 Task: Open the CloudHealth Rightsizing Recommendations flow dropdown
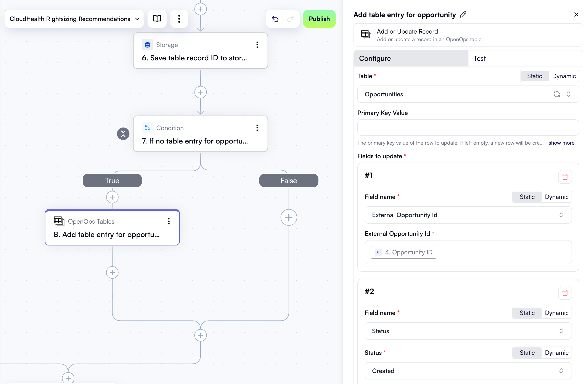click(x=137, y=19)
